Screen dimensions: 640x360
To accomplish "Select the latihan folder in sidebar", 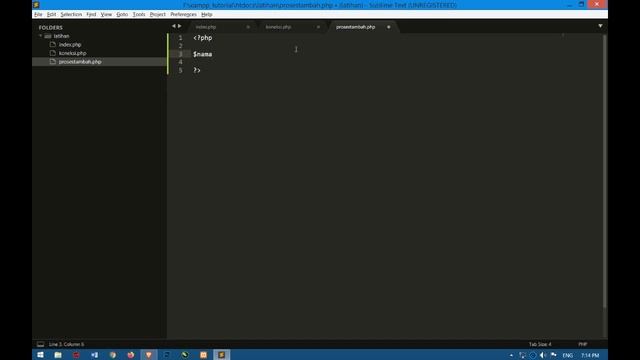I will [61, 36].
